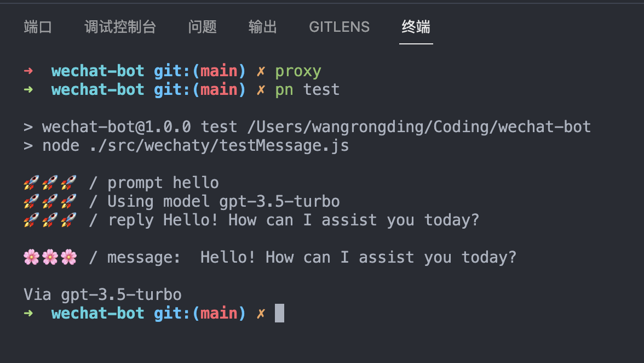This screenshot has height=363, width=644.
Task: Click the green prompt arrow before pn test
Action: point(28,89)
